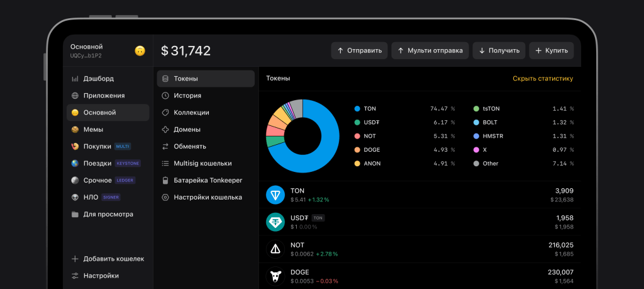Open the Дэшборд sidebar item
This screenshot has width=644, height=289.
coord(108,79)
